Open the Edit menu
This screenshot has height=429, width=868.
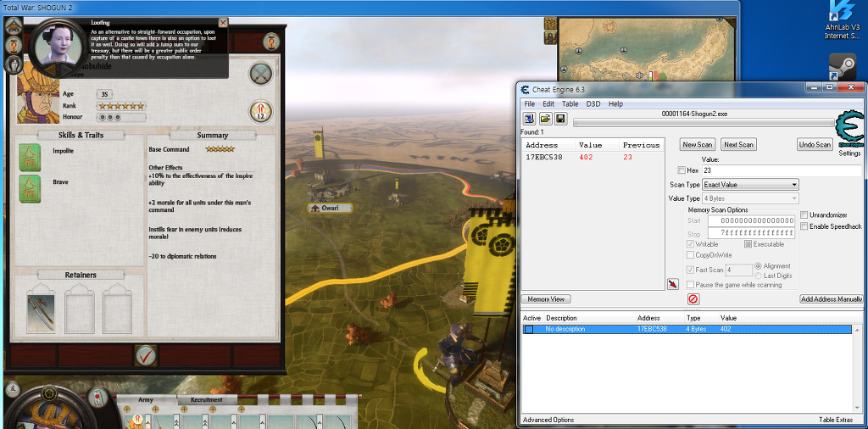pyautogui.click(x=548, y=103)
